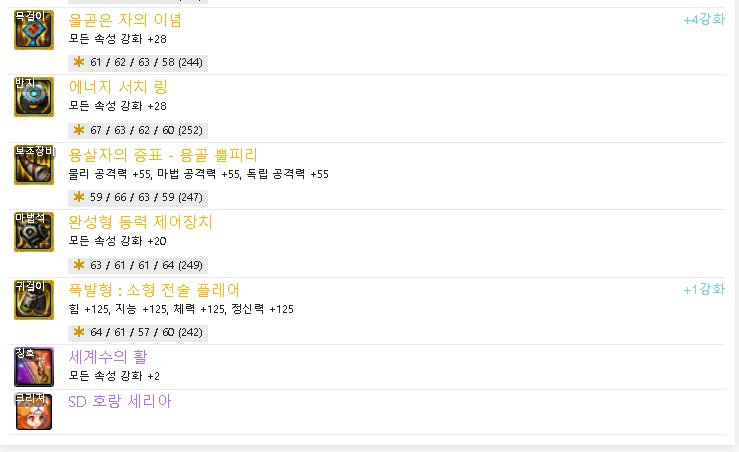Image resolution: width=739 pixels, height=452 pixels.
Task: Click the 59 / 66 / 63 / 59 (247) stat badge
Action: pos(138,197)
